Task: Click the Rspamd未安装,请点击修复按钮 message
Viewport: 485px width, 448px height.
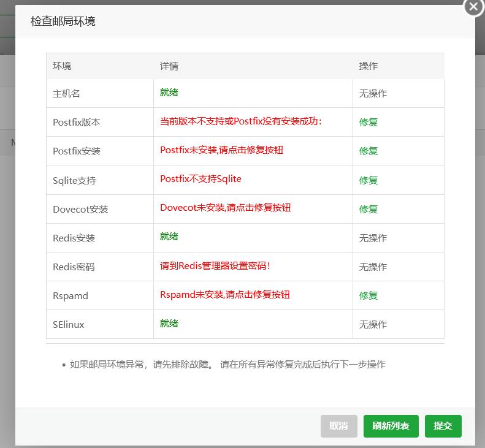Action: click(225, 295)
